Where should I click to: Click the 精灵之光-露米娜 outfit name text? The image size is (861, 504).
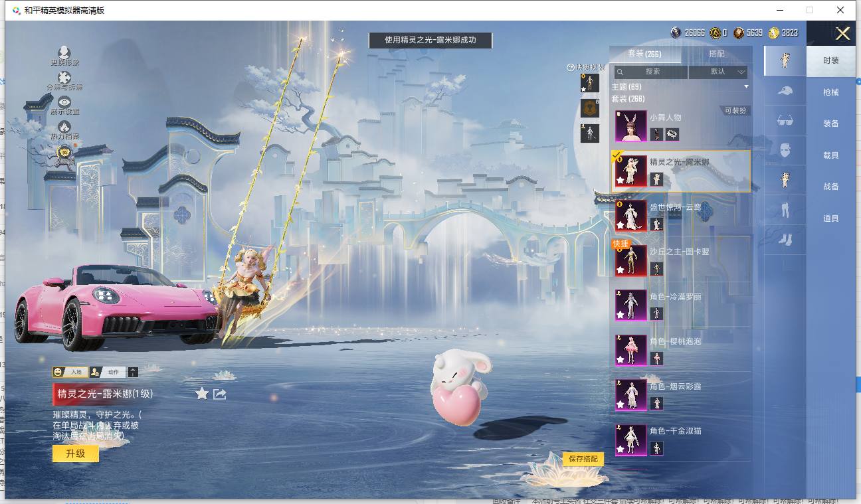(x=679, y=163)
